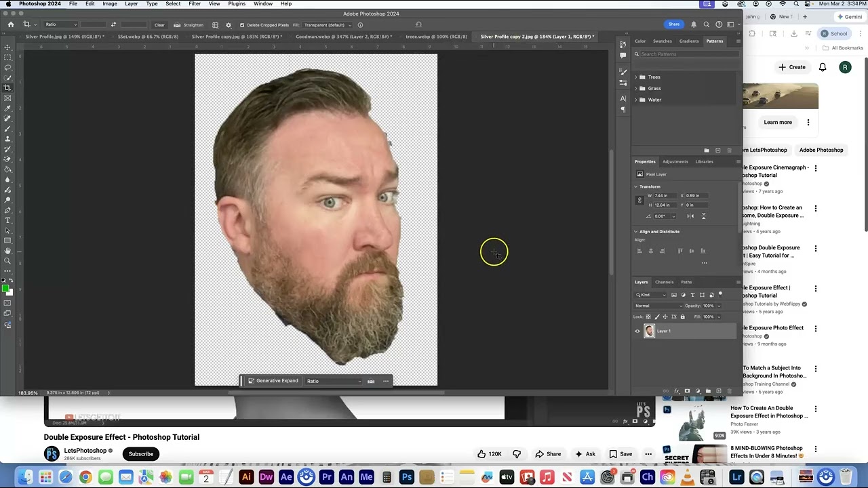Click the Home icon in options bar

[10, 24]
